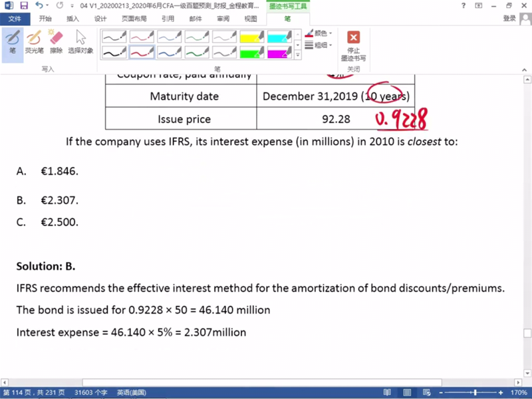Screen dimensions: 532x399
Task: Open the Home (开始) tab
Action: click(45, 19)
